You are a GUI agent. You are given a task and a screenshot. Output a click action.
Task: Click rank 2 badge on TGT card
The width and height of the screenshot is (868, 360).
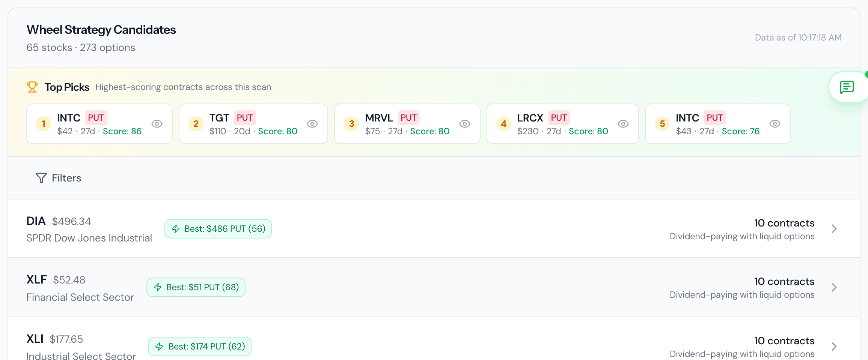tap(196, 124)
